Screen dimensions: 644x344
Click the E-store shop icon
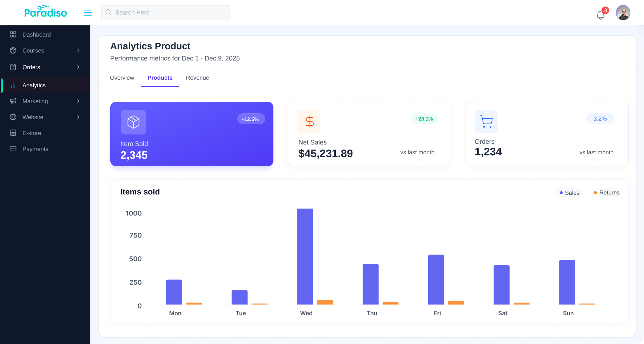pos(13,133)
